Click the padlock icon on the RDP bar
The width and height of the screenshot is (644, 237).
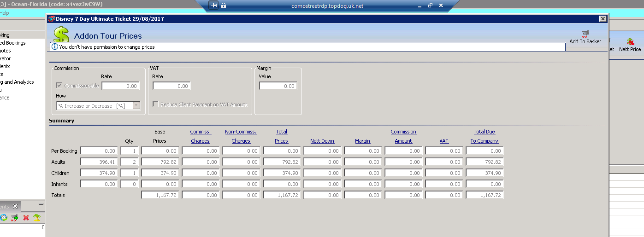(x=224, y=6)
